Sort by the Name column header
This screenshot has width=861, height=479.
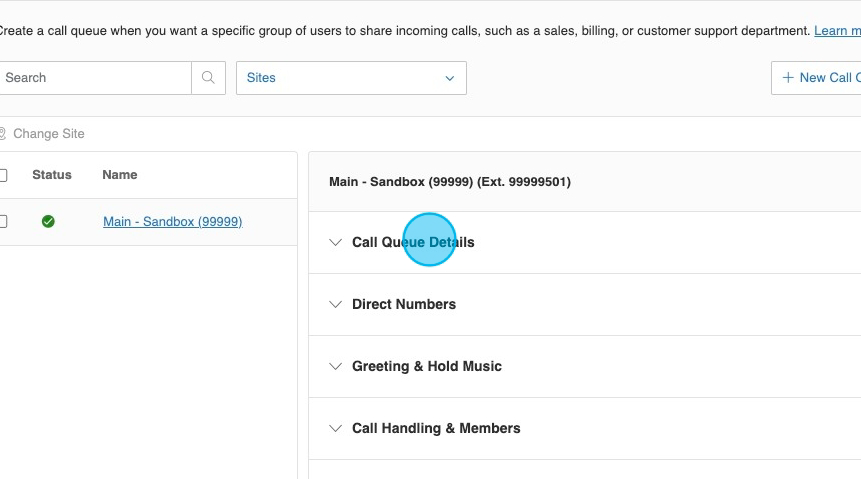point(119,175)
